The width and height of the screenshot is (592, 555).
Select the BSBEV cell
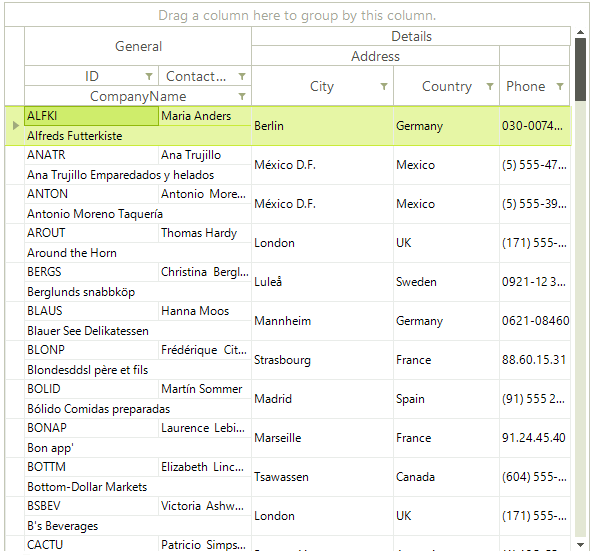pyautogui.click(x=91, y=506)
